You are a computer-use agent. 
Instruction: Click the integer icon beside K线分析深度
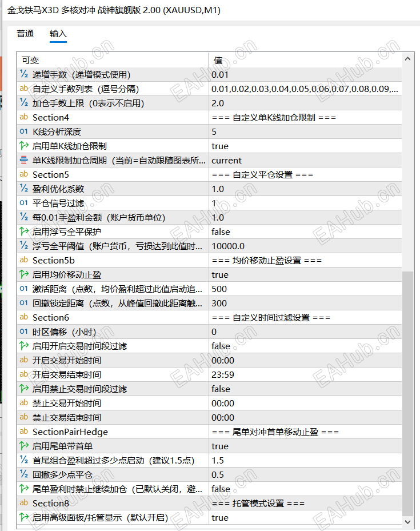23,131
